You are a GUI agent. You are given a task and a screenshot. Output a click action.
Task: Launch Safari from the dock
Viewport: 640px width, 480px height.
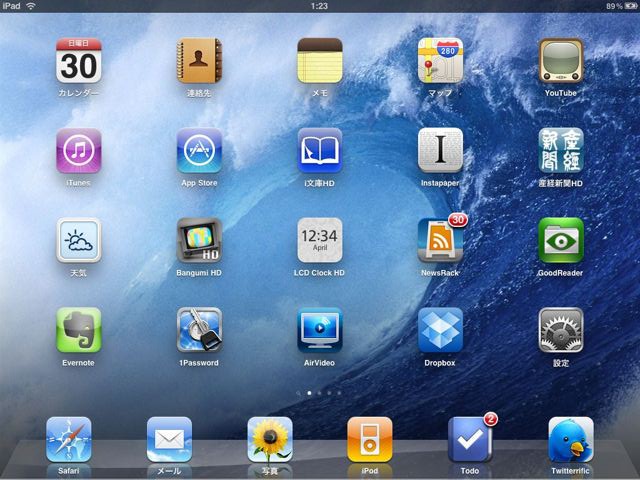tap(69, 439)
